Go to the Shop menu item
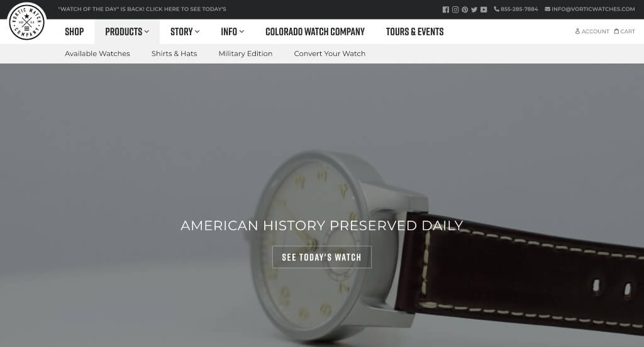This screenshot has width=644, height=347. tap(74, 31)
